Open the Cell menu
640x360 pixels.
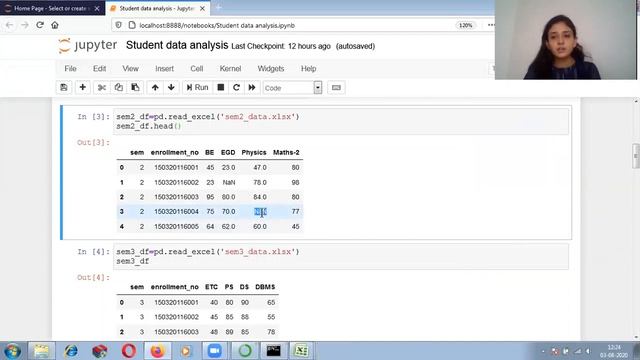point(197,69)
